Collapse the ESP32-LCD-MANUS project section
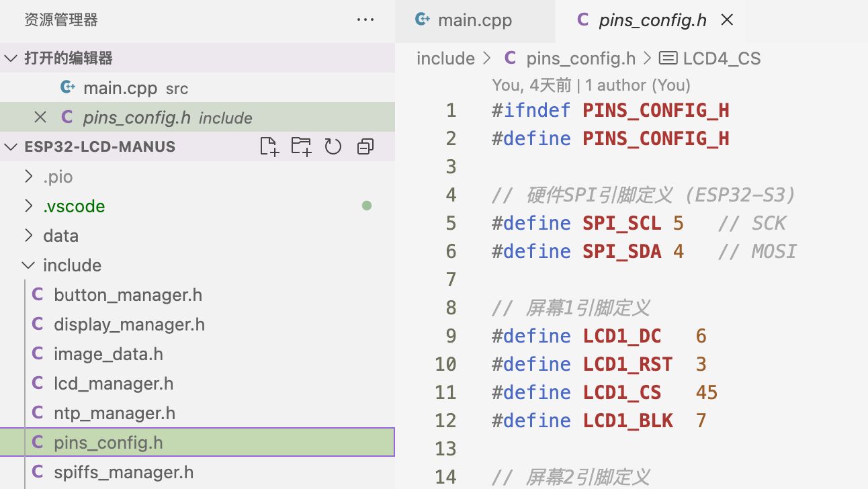Screen dimensions: 868x489 click(x=11, y=146)
